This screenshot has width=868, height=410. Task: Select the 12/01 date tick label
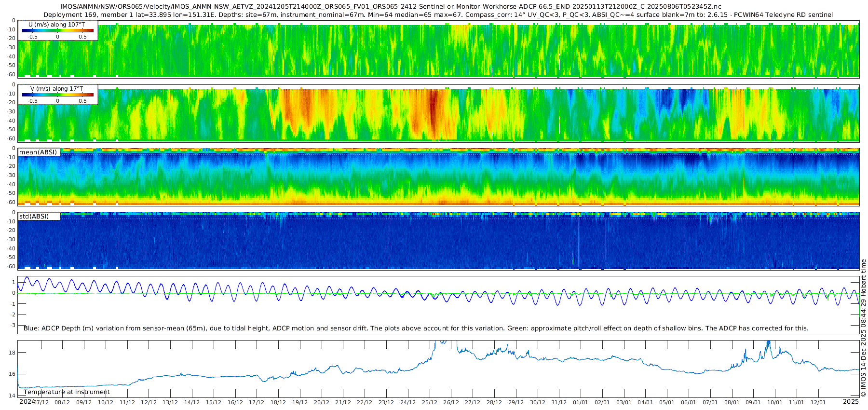(x=818, y=402)
